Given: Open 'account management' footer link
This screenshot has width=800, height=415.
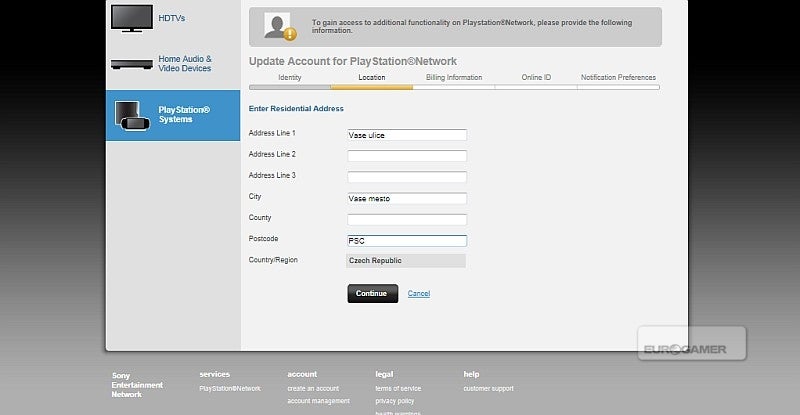Looking at the screenshot, I should (x=318, y=401).
